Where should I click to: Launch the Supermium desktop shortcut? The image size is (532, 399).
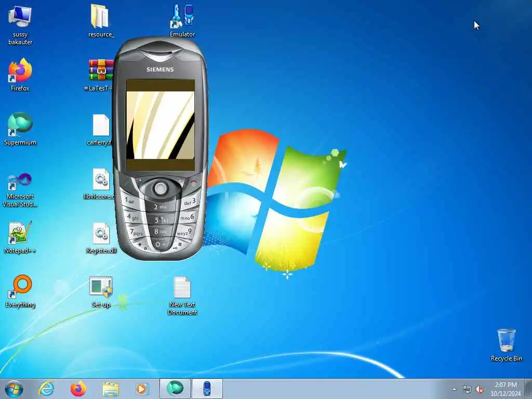click(20, 129)
